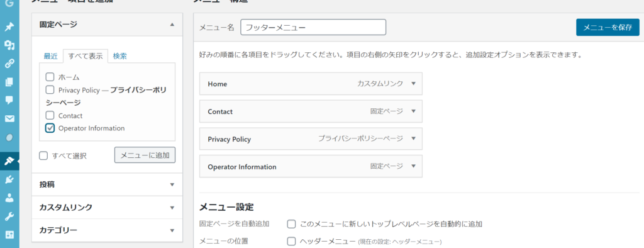This screenshot has height=248, width=644.
Task: Uncheck the Operator Information page checkbox
Action: pyautogui.click(x=50, y=128)
